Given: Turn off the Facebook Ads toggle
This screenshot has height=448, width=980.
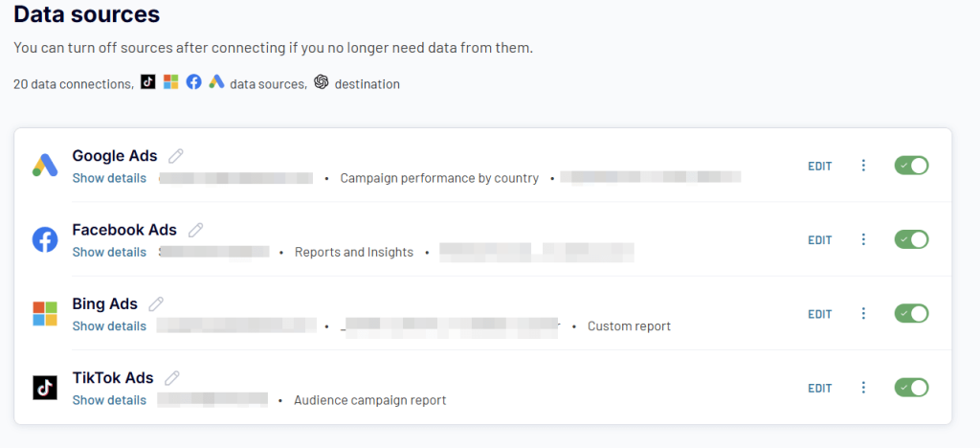Looking at the screenshot, I should 911,239.
